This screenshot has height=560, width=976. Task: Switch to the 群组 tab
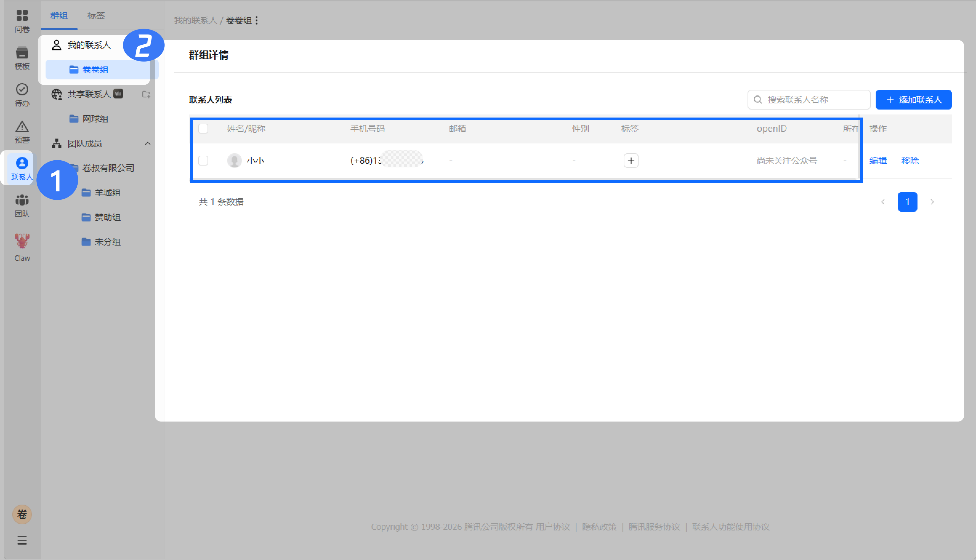tap(59, 15)
